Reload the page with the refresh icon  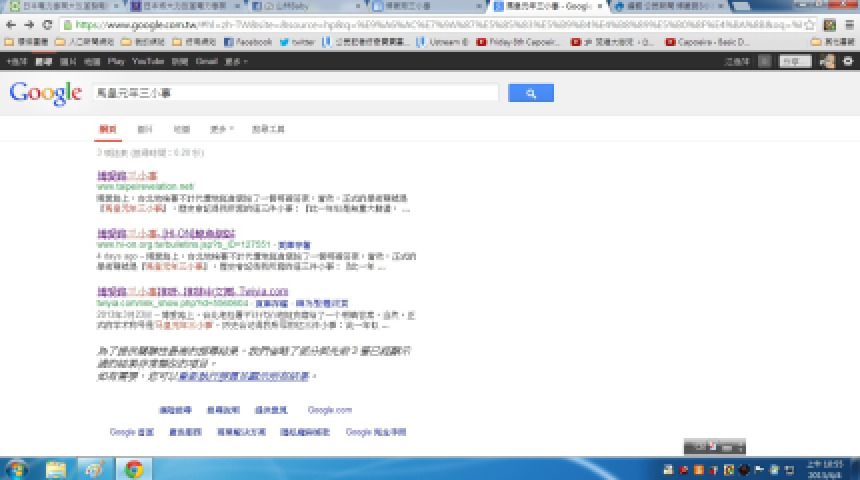[48, 24]
